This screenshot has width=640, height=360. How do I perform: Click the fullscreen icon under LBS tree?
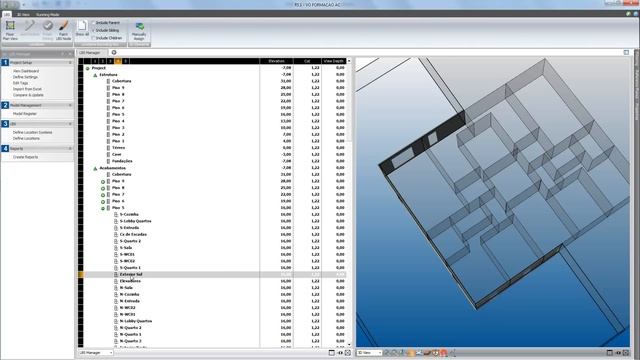(x=348, y=353)
